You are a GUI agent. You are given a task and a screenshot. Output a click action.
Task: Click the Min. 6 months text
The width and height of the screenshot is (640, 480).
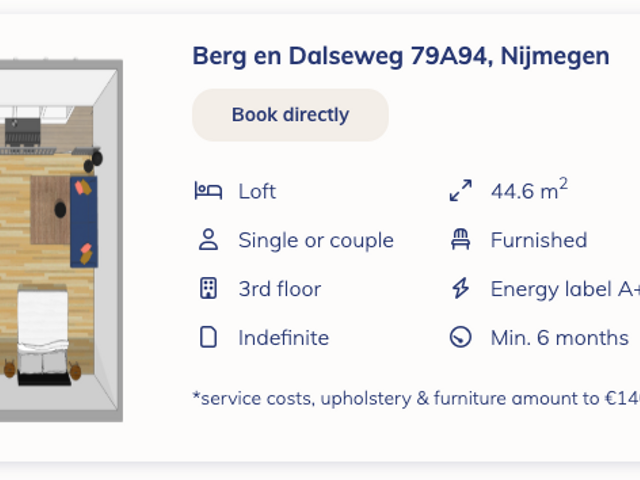(559, 338)
